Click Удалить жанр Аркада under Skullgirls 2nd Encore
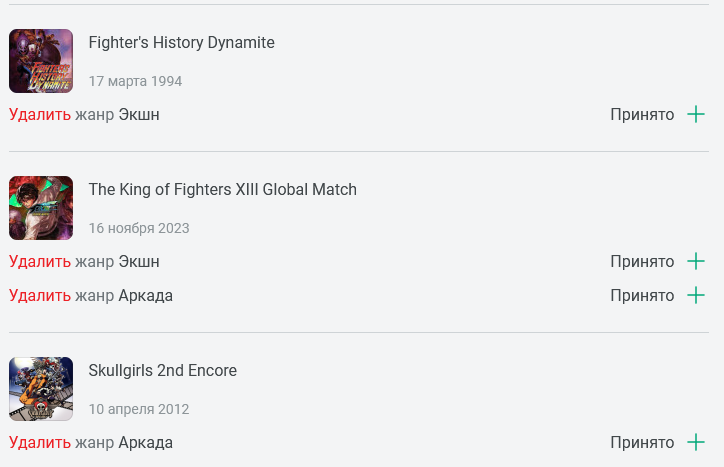This screenshot has width=724, height=467. [x=91, y=443]
